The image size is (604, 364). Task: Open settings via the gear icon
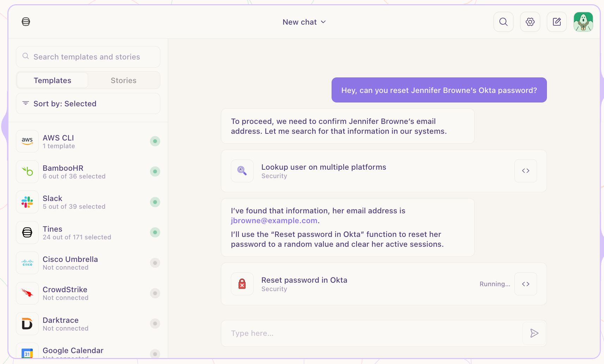point(530,22)
